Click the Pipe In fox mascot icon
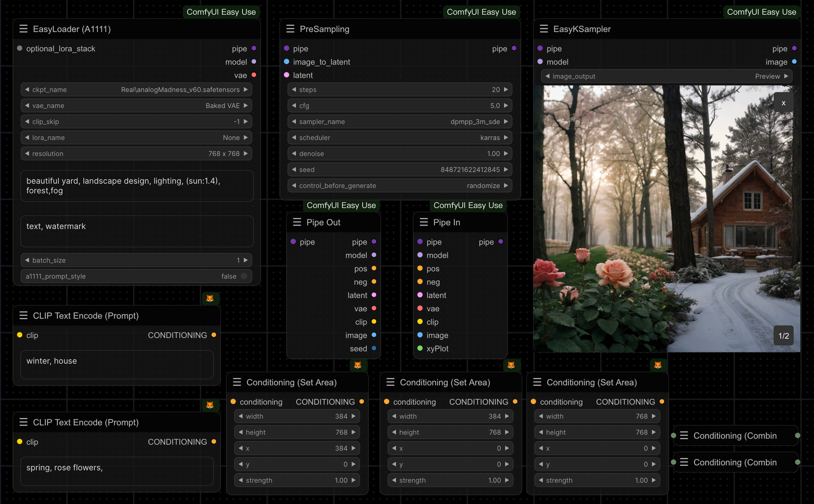The height and width of the screenshot is (504, 814). [511, 365]
